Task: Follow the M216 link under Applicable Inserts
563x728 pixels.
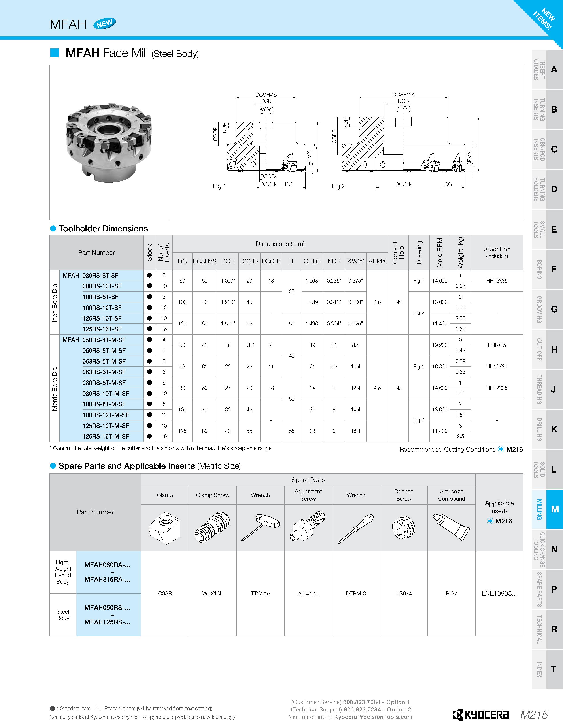Action: pyautogui.click(x=504, y=521)
